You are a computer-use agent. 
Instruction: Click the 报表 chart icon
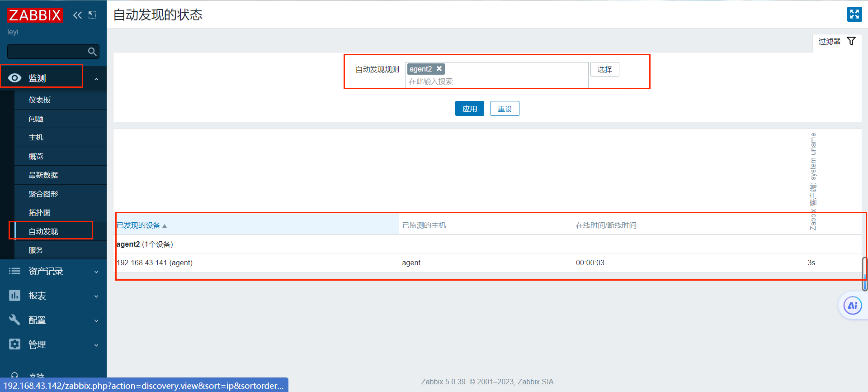coord(14,296)
